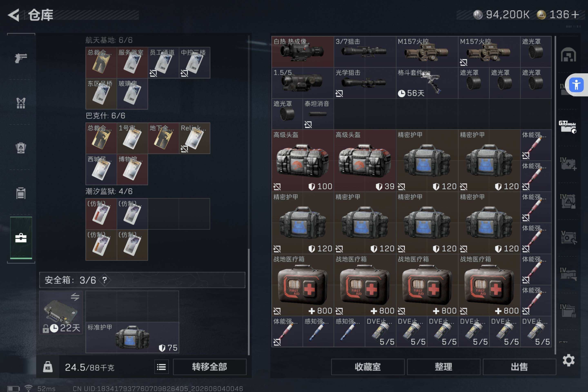Viewport: 588px width, 392px height.
Task: Click the blue accessibility floating button
Action: pyautogui.click(x=576, y=85)
